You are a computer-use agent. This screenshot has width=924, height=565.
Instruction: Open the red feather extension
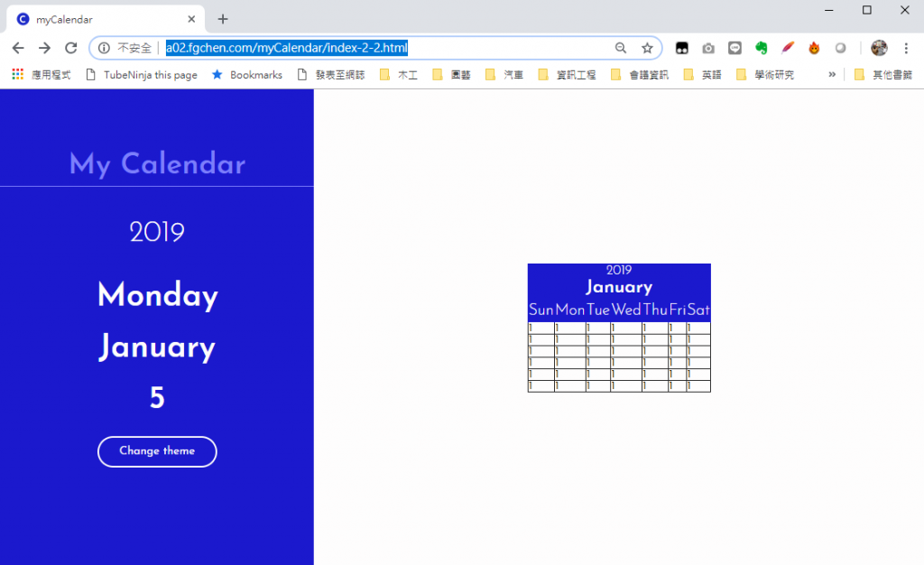788,49
